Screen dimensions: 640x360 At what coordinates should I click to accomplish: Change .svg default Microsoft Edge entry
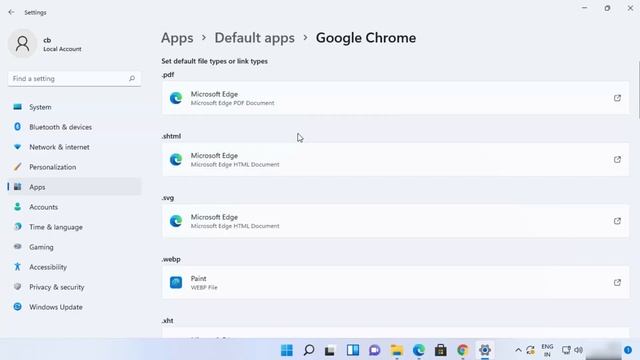coord(396,221)
